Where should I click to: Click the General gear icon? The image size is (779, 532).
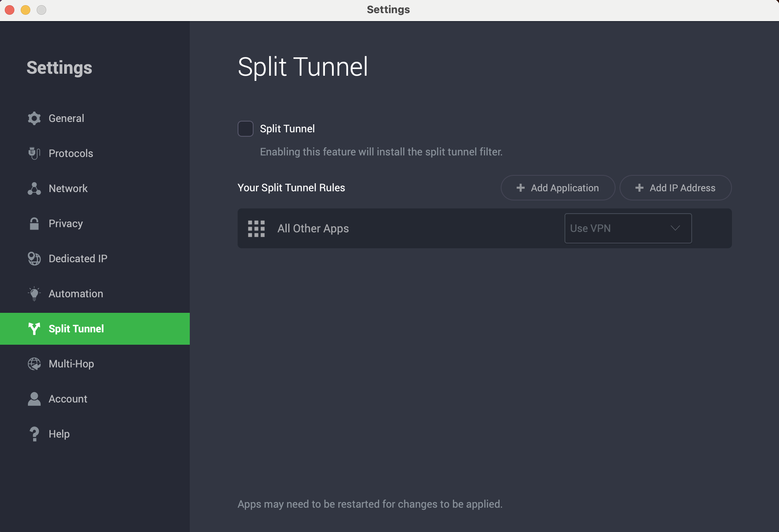click(34, 118)
